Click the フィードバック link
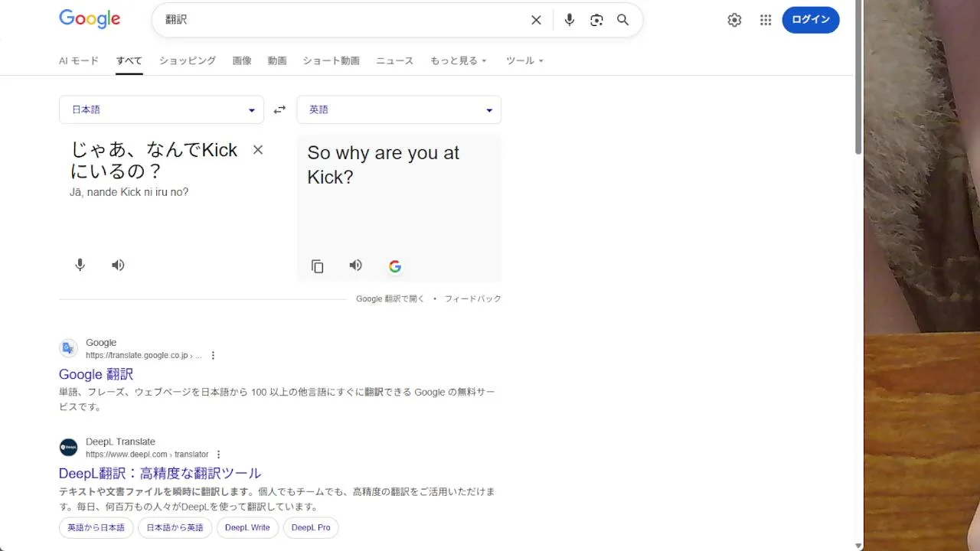Image resolution: width=980 pixels, height=551 pixels. (473, 299)
